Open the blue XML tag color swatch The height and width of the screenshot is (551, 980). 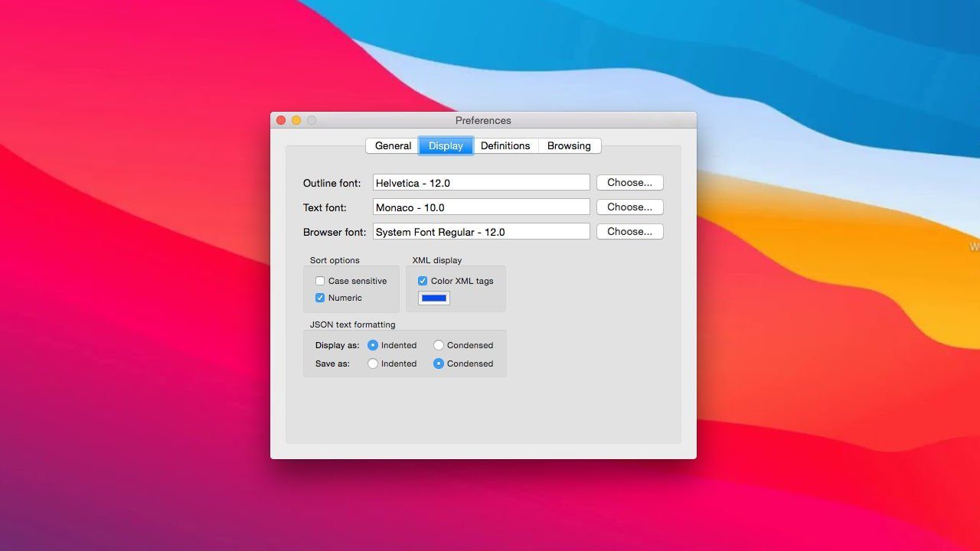[434, 298]
